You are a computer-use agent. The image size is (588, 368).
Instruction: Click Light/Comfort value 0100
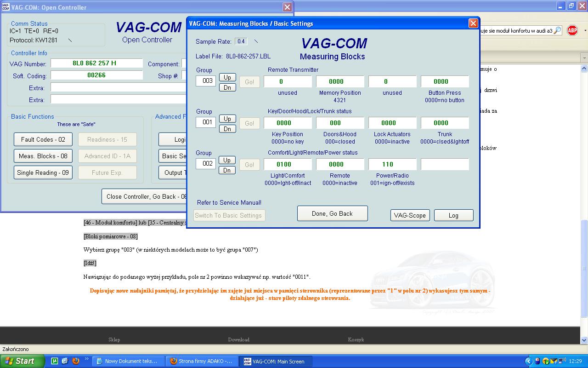(x=288, y=164)
